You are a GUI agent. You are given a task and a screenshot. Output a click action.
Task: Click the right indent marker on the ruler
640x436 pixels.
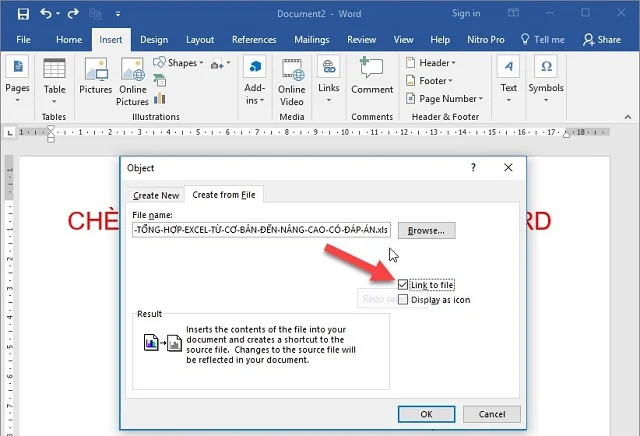click(x=567, y=134)
